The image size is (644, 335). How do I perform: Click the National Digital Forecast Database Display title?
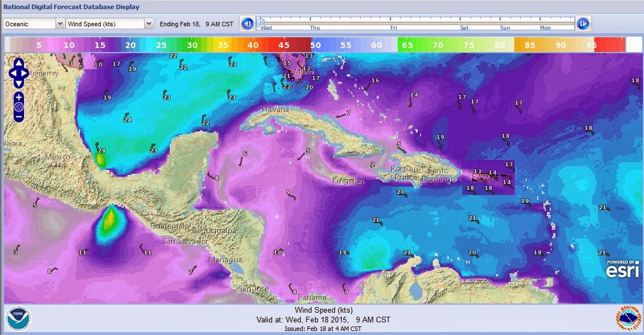pos(71,7)
